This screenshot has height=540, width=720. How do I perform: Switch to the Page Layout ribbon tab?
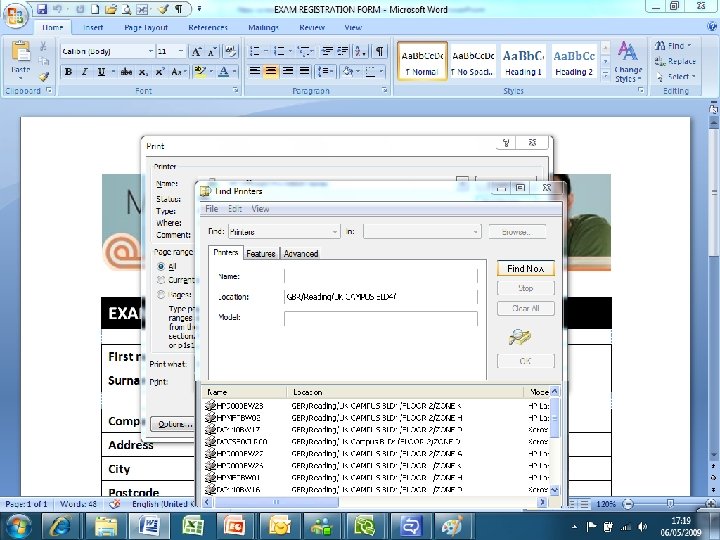pos(146,28)
